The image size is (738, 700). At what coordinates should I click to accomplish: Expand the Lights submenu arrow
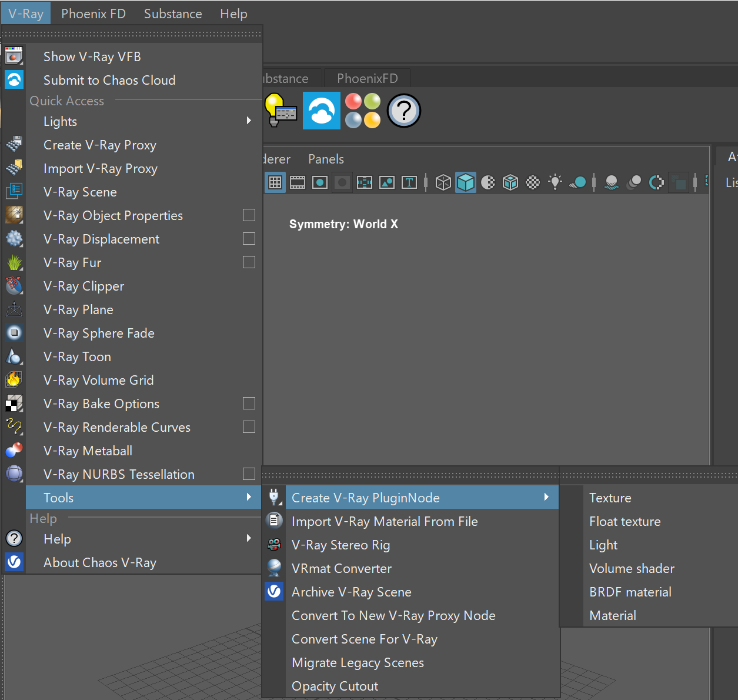tap(249, 121)
